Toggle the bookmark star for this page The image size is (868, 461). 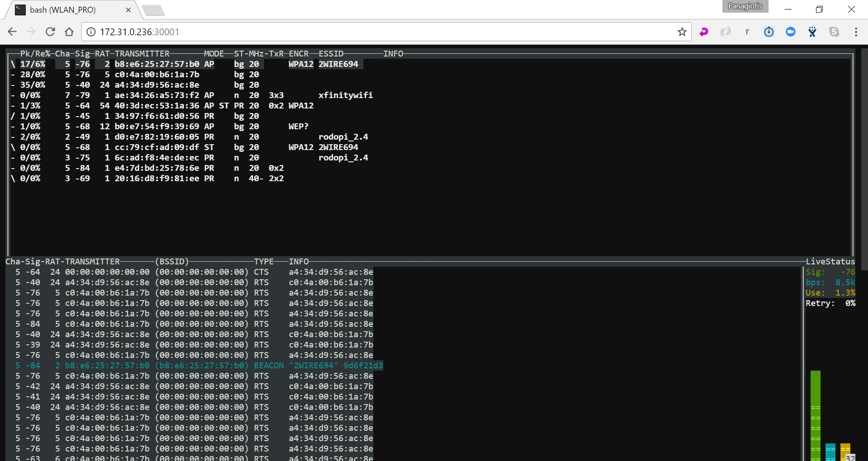click(x=682, y=32)
